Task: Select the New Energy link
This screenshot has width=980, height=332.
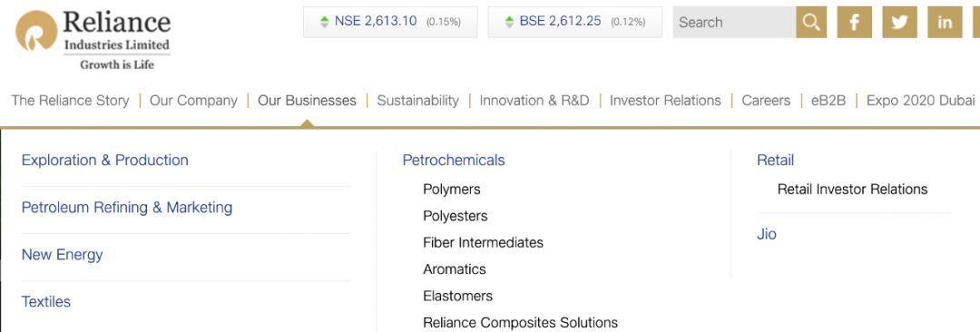Action: pos(62,255)
